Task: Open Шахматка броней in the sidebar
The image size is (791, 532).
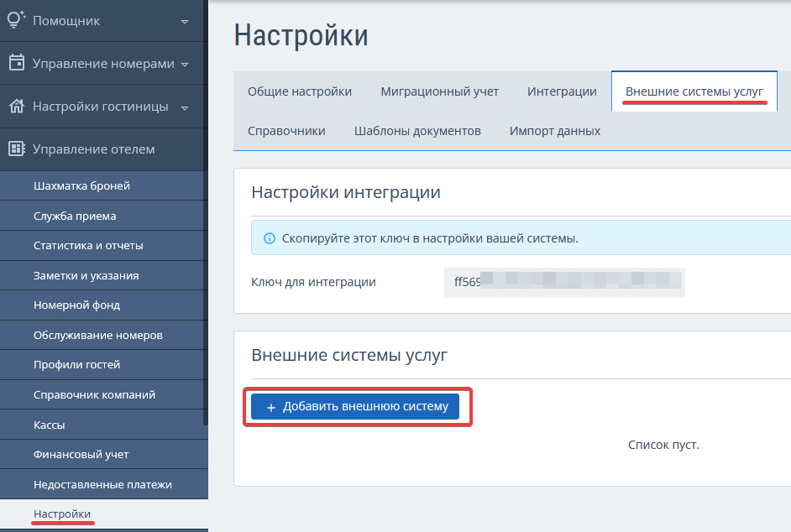Action: point(81,185)
